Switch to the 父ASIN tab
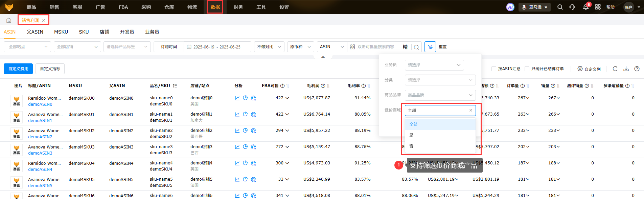This screenshot has width=644, height=199. point(35,32)
